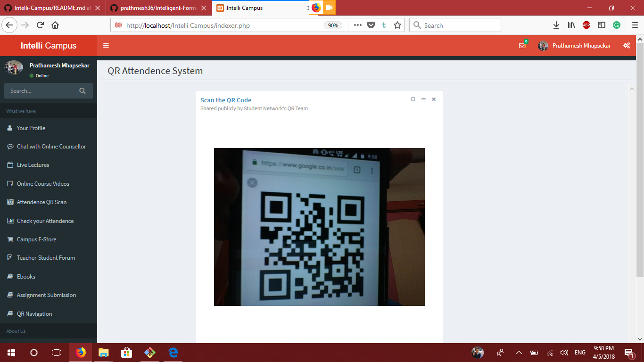Reload the page with the refresh button
644x362 pixels.
click(40, 25)
